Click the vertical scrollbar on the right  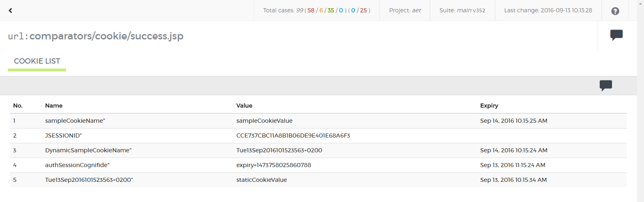pyautogui.click(x=640, y=103)
